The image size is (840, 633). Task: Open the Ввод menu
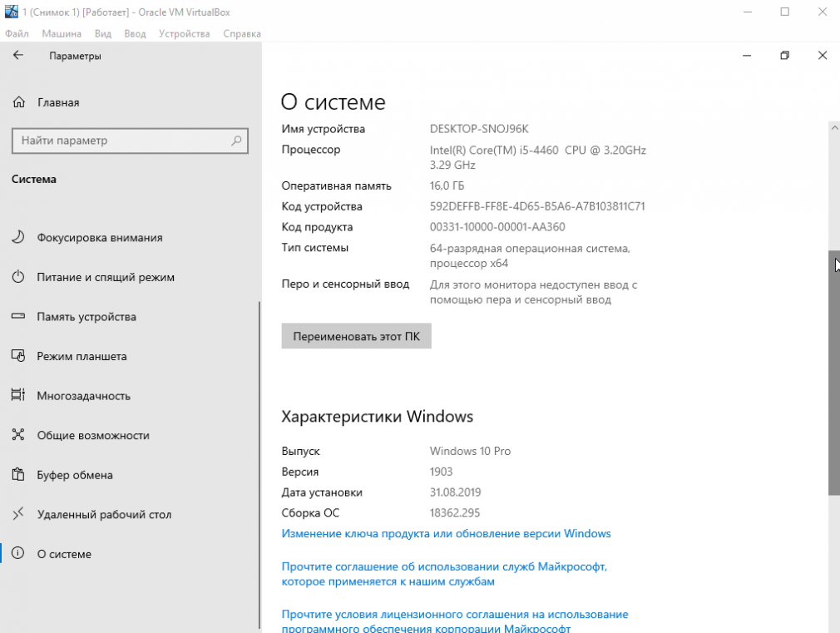pos(135,34)
